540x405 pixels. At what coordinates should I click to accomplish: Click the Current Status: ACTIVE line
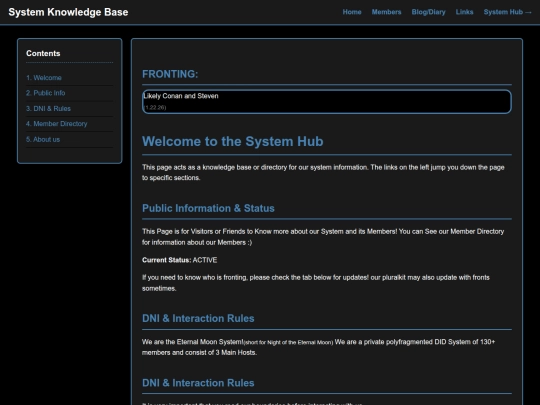[179, 260]
